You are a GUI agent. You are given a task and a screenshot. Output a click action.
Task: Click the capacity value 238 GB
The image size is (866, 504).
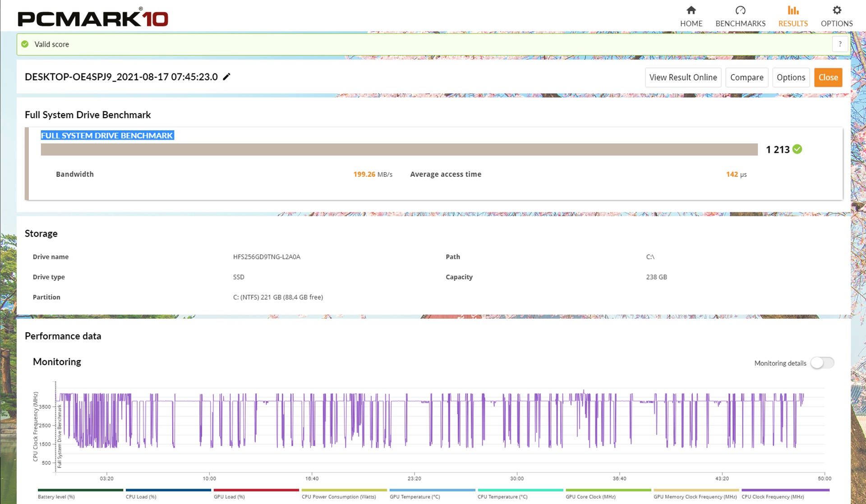(656, 277)
